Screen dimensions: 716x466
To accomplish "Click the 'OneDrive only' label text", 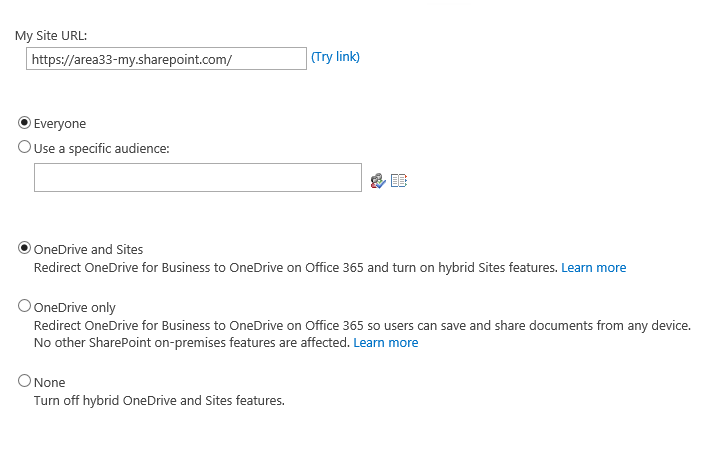I will (75, 308).
